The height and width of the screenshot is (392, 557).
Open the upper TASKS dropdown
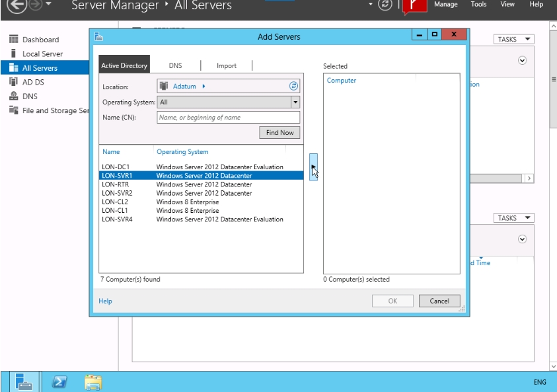click(513, 39)
